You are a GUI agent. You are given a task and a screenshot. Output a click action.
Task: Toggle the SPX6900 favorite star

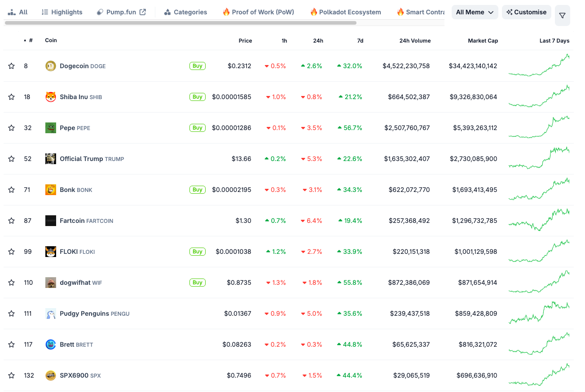pyautogui.click(x=11, y=375)
